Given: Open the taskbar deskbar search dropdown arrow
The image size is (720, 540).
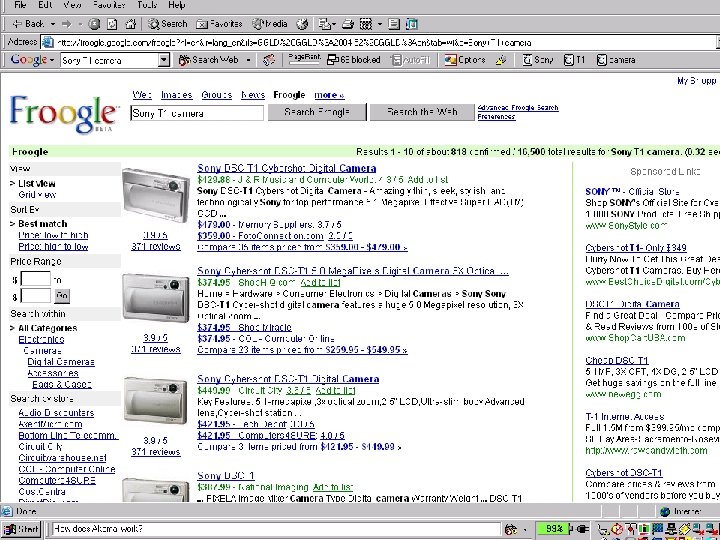Looking at the screenshot, I should pyautogui.click(x=524, y=529).
